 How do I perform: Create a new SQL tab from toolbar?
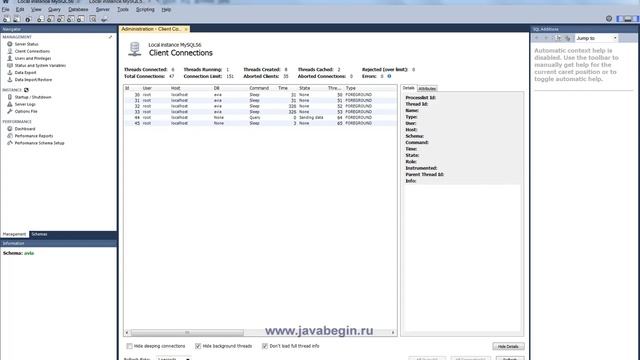(6, 19)
